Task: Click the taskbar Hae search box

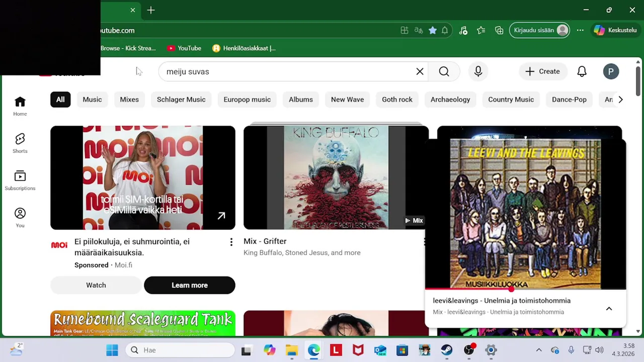Action: pos(180,350)
